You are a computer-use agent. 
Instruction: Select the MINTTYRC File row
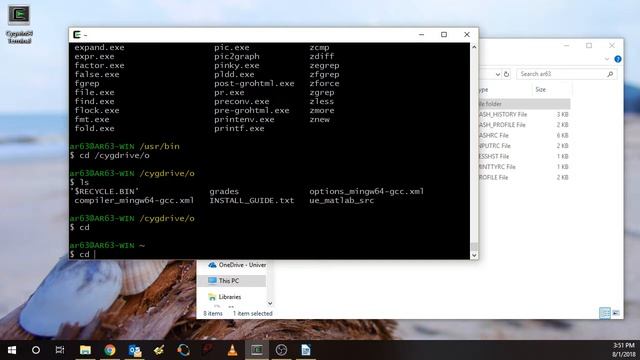[x=524, y=167]
